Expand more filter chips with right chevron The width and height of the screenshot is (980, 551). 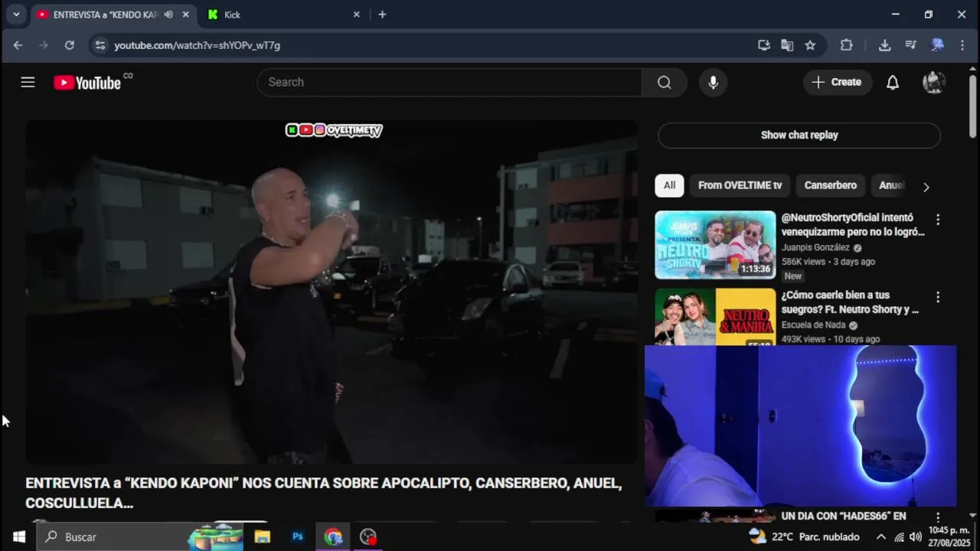(x=926, y=187)
